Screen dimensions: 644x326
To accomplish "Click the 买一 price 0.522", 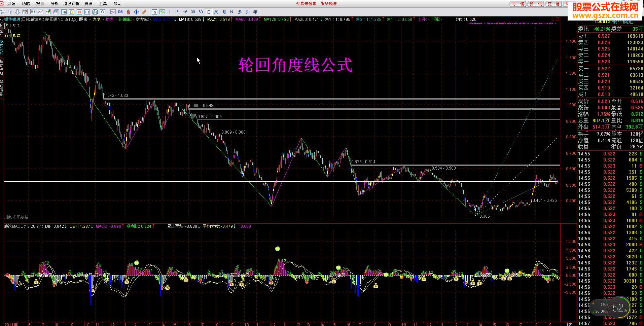I will [604, 69].
